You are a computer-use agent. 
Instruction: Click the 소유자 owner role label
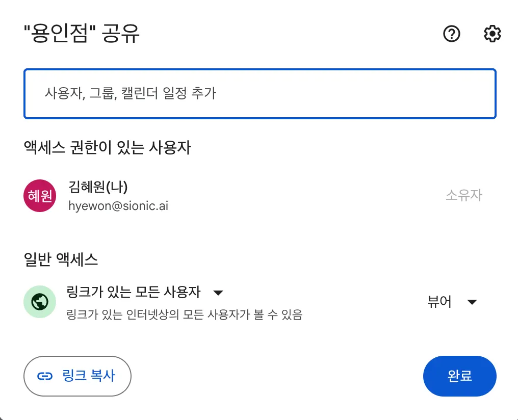pos(463,196)
